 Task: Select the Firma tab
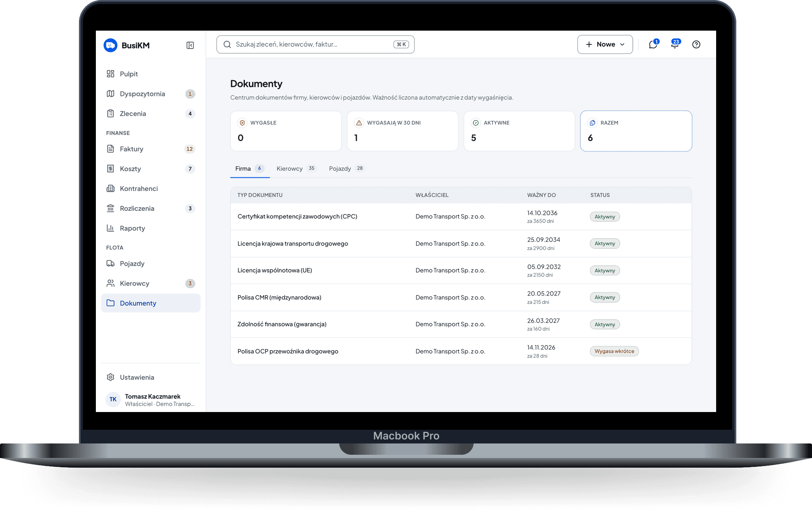pos(250,169)
